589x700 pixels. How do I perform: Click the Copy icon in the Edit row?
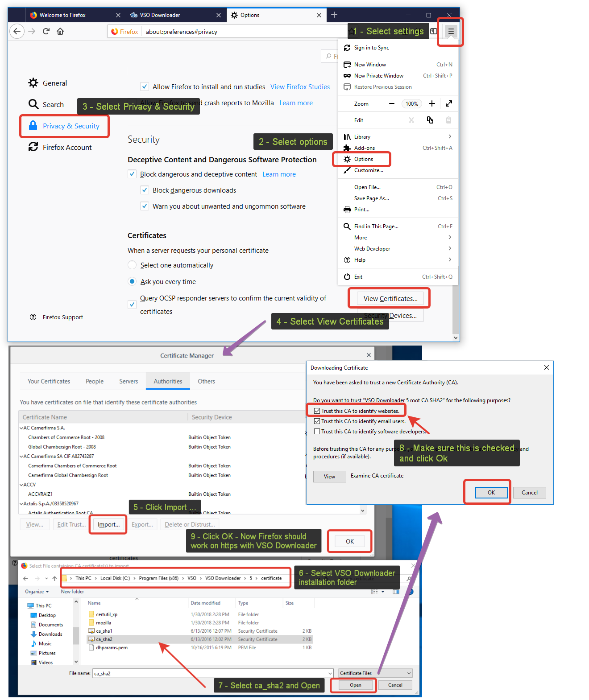coord(430,120)
